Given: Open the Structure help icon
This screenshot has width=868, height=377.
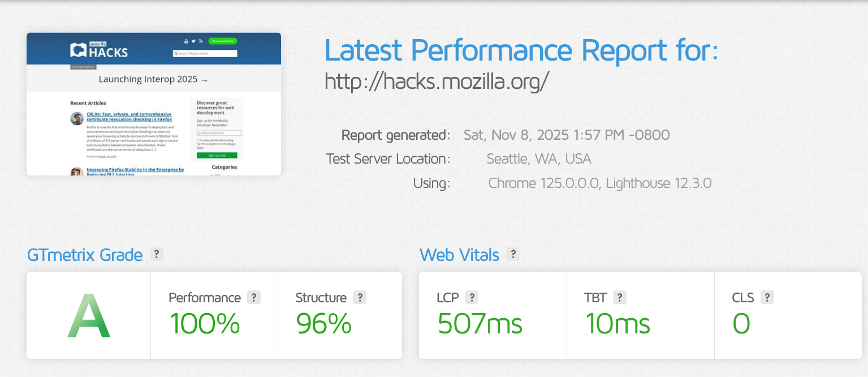Looking at the screenshot, I should tap(360, 297).
